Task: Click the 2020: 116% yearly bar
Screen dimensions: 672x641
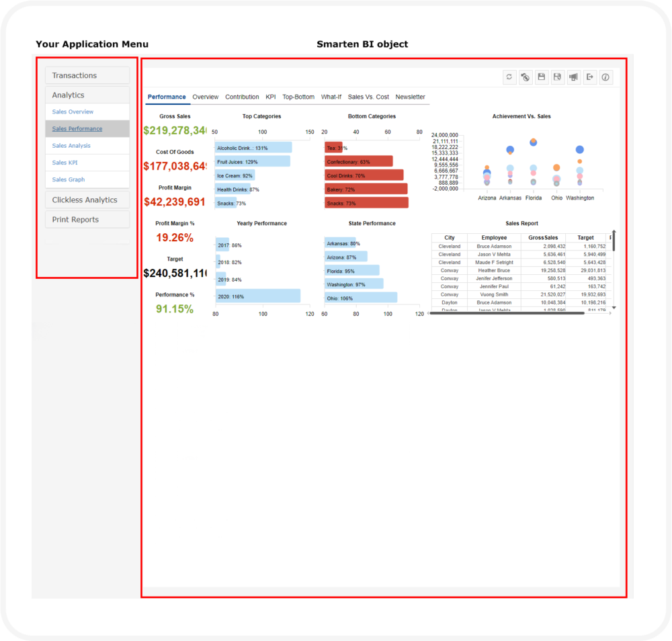Action: coord(258,296)
